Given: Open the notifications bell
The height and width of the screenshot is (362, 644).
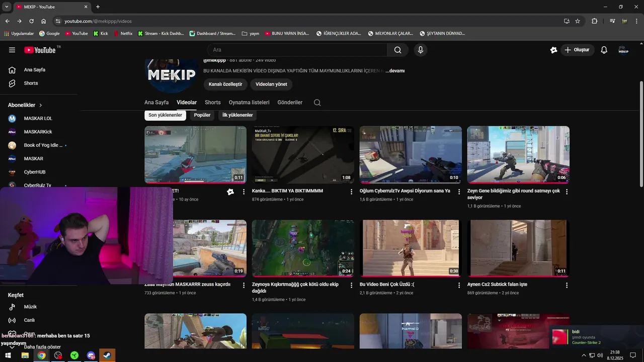Looking at the screenshot, I should [604, 50].
